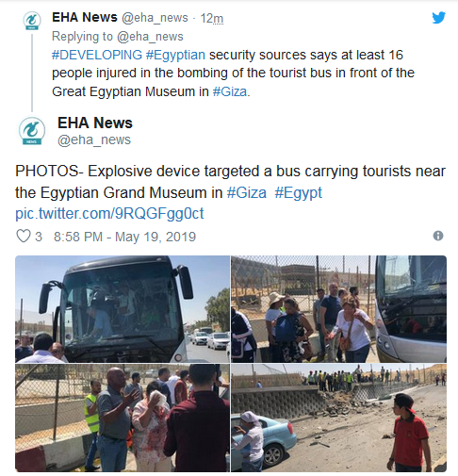Open the #DEVELOPING hashtag
The height and width of the screenshot is (476, 458).
pos(97,55)
